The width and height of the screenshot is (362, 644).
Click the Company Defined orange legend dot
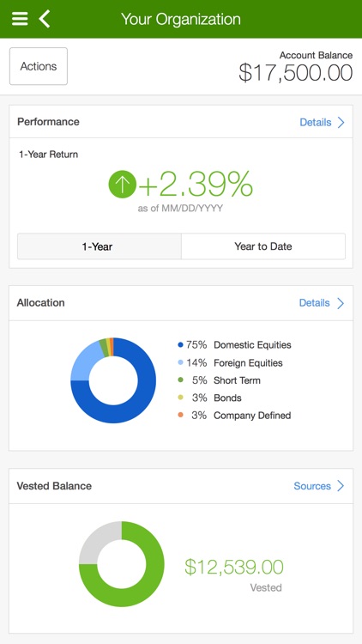(x=181, y=416)
